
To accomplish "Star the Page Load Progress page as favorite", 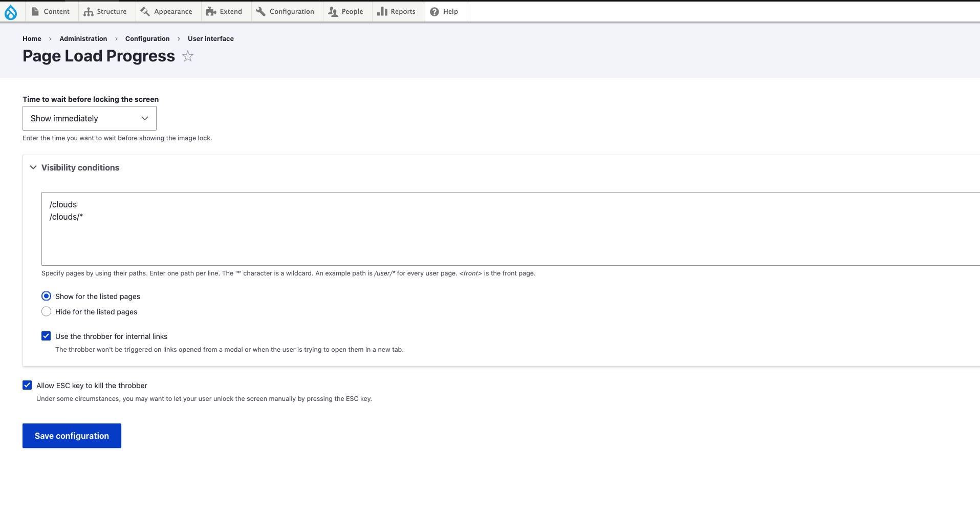I will click(x=188, y=56).
